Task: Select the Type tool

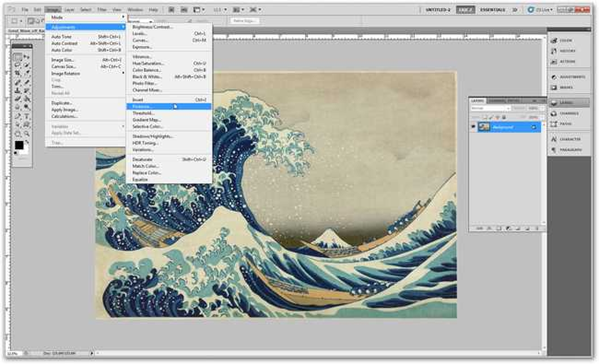Action: (x=27, y=117)
